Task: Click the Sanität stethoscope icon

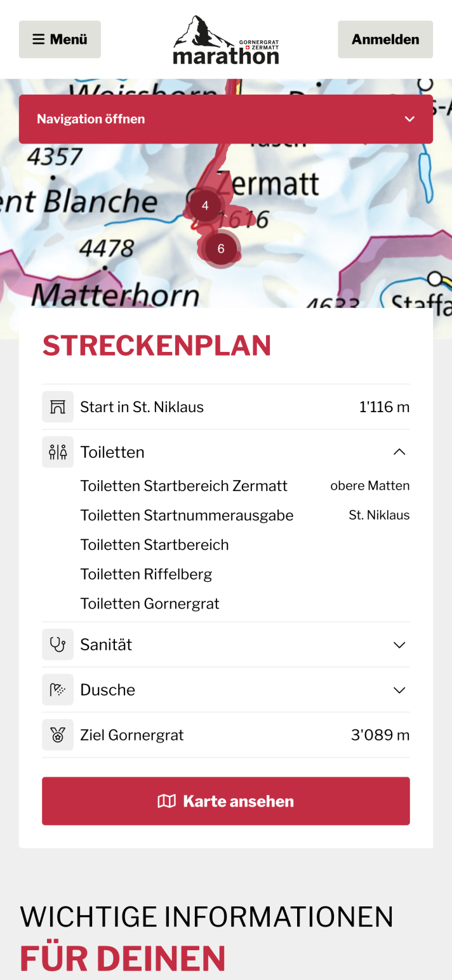Action: tap(58, 645)
